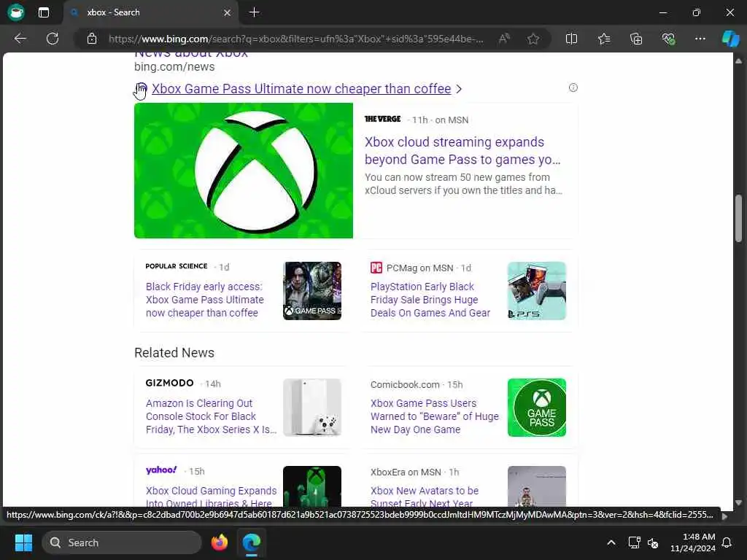Add this page to favorites star
Screen dimensions: 747x560
pyautogui.click(x=533, y=39)
